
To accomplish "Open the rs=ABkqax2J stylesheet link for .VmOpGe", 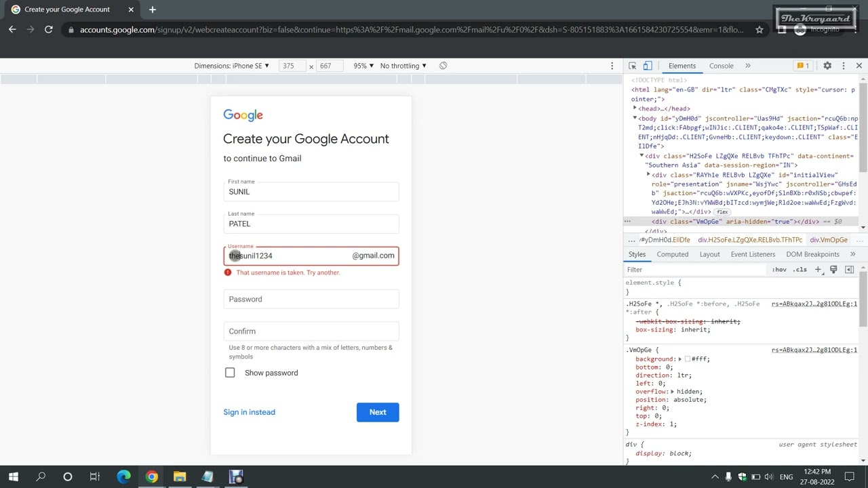I will 814,350.
